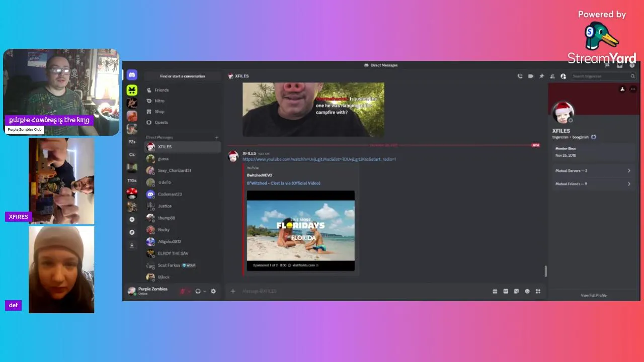The width and height of the screenshot is (644, 362).
Task: Hide the user profile panel icon
Action: tap(563, 76)
